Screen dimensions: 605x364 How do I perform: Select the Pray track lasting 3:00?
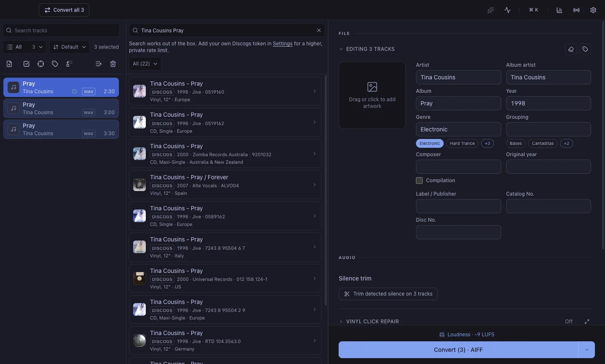[61, 108]
